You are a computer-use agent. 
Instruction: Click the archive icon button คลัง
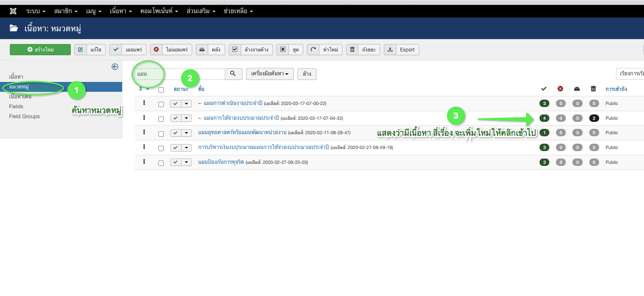210,50
